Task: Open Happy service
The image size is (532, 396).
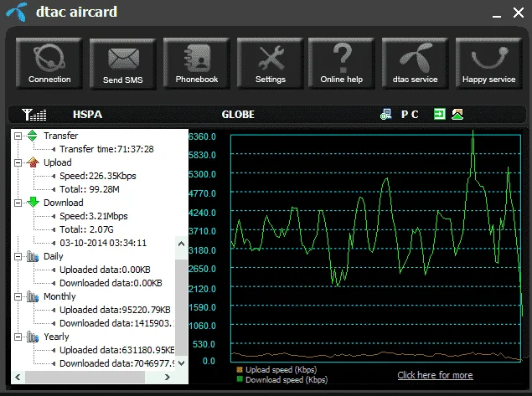Action: pyautogui.click(x=489, y=64)
